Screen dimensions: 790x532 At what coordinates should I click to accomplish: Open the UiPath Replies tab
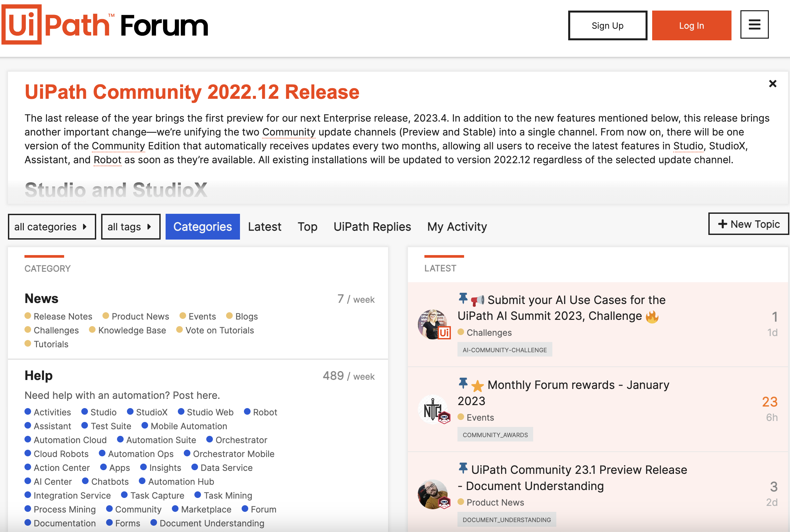tap(372, 227)
